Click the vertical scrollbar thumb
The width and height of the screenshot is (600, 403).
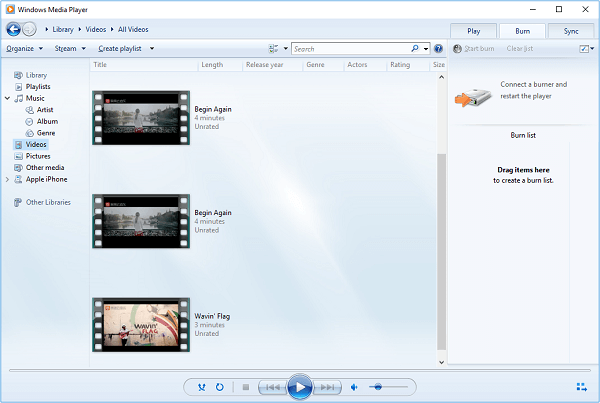[441, 252]
